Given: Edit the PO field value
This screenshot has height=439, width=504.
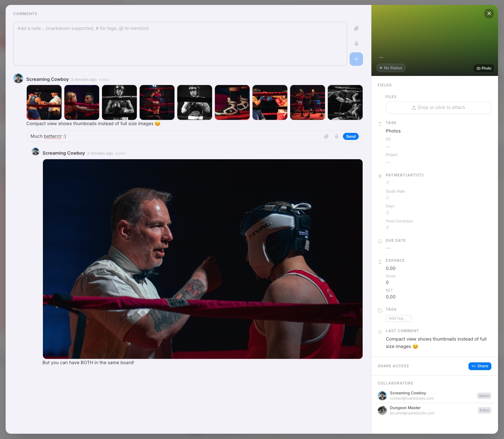Looking at the screenshot, I should tap(388, 147).
